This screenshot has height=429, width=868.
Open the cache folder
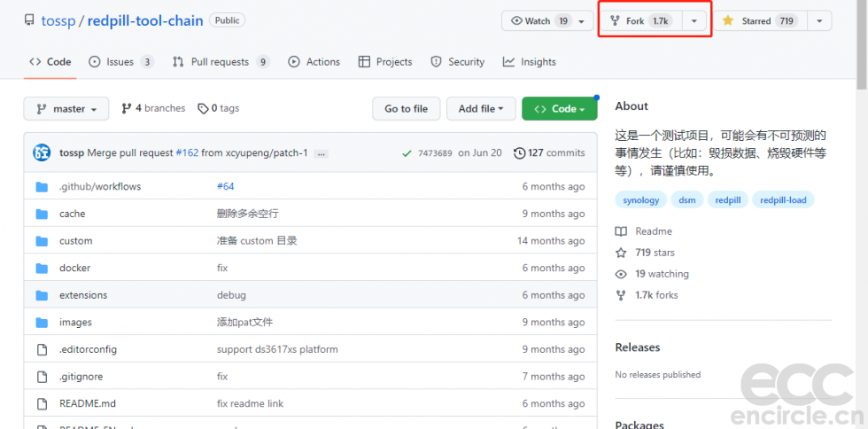72,214
